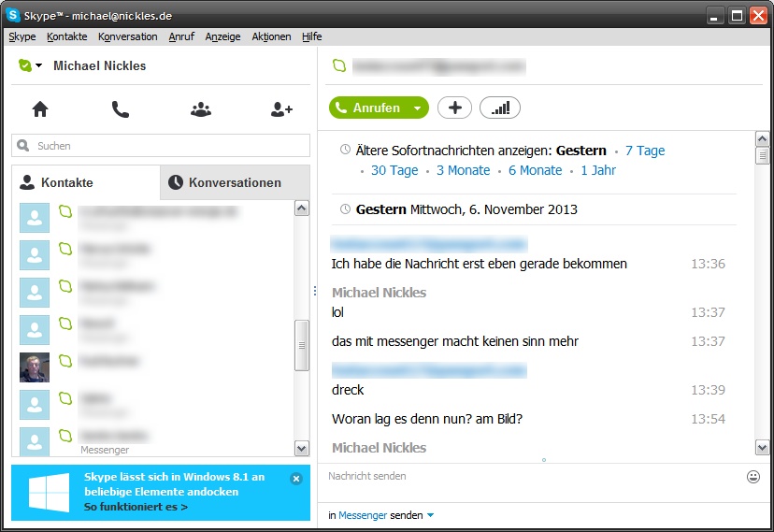Click the magnifier icon in the search box
Viewport: 774px width, 532px height.
pos(22,146)
